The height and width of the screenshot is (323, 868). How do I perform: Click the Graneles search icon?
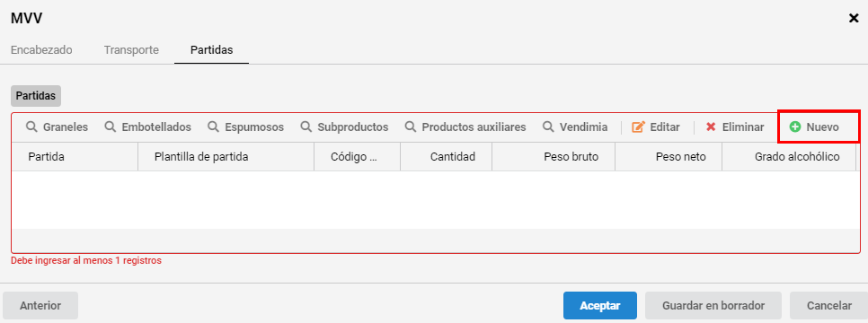tap(31, 127)
